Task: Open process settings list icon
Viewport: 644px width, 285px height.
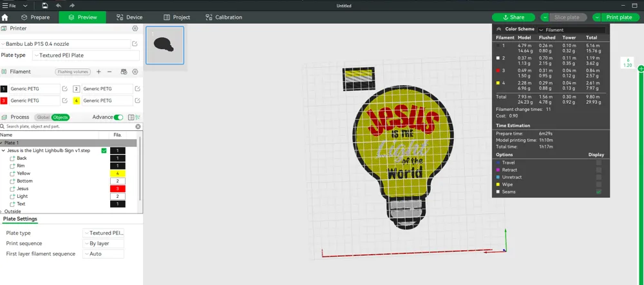Action: (131, 117)
